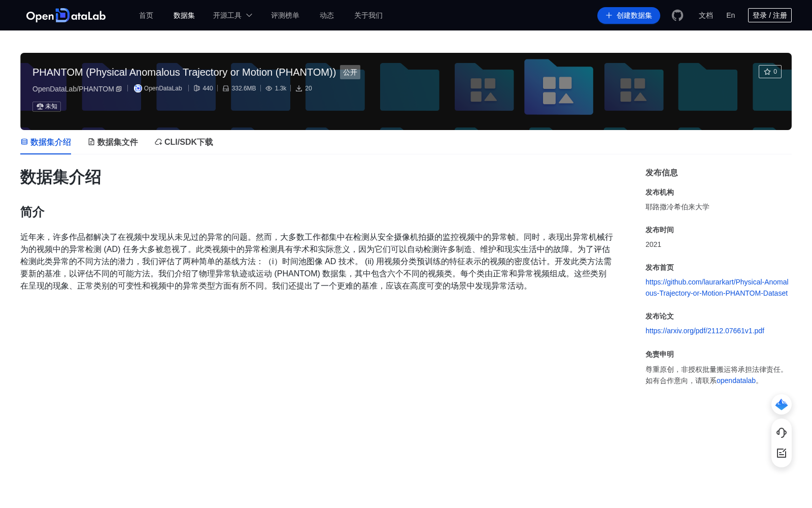Go to 首页 in navigation
Screen dimensions: 812x508
(146, 15)
